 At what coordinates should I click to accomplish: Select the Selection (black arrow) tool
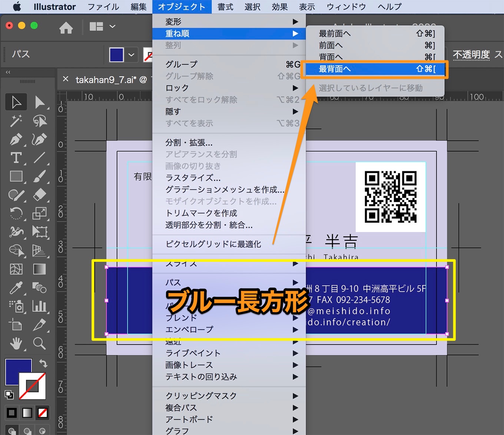point(16,102)
